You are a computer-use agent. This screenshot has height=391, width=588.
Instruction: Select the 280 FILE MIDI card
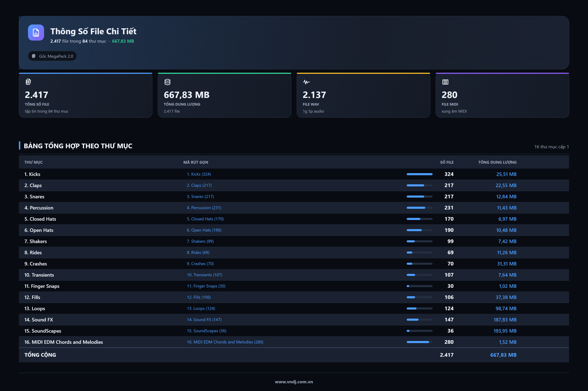(502, 95)
